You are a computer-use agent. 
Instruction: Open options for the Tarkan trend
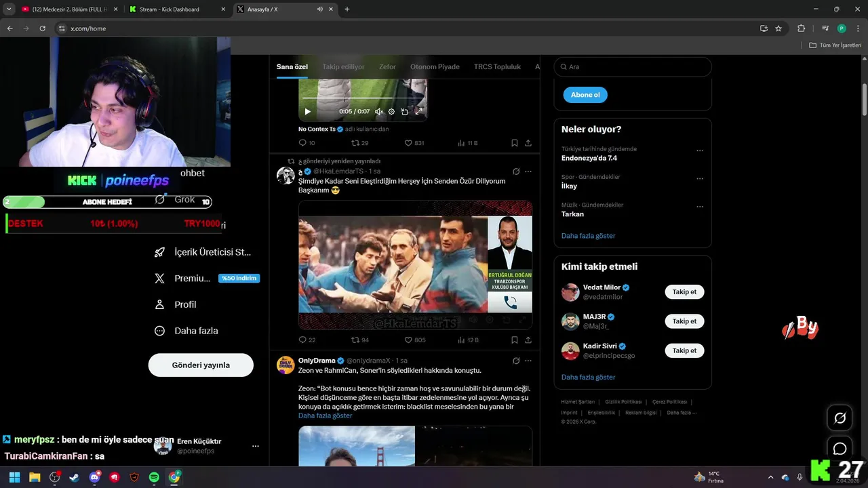[x=700, y=207]
